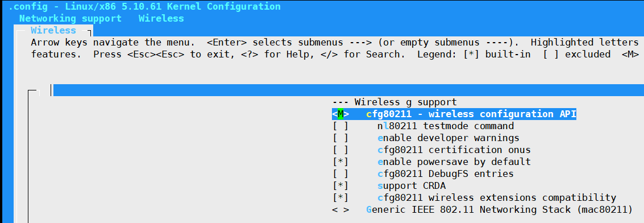Click the Wireless dialog title label
This screenshot has width=644, height=223.
pyautogui.click(x=53, y=30)
